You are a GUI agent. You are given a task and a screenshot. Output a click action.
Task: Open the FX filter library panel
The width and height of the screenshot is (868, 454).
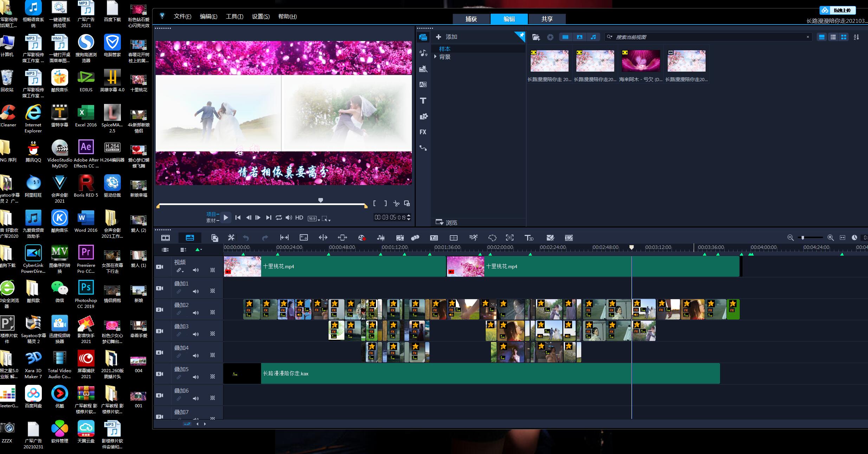tap(423, 132)
